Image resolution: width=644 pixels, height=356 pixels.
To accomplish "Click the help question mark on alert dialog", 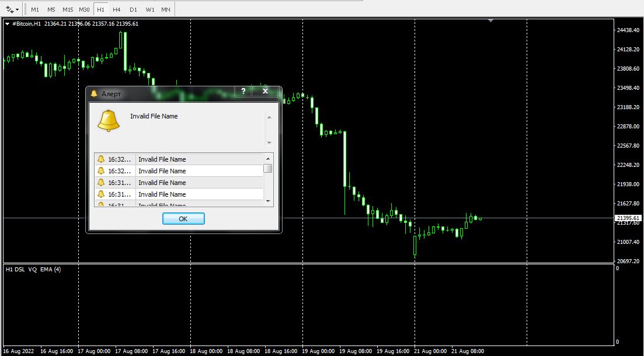I will pos(243,91).
